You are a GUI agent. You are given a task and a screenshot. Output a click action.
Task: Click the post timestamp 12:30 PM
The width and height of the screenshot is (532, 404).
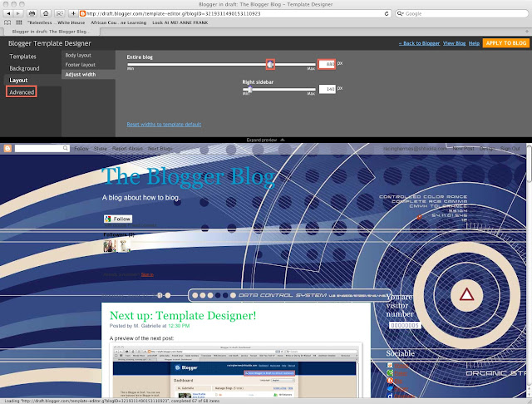[179, 326]
